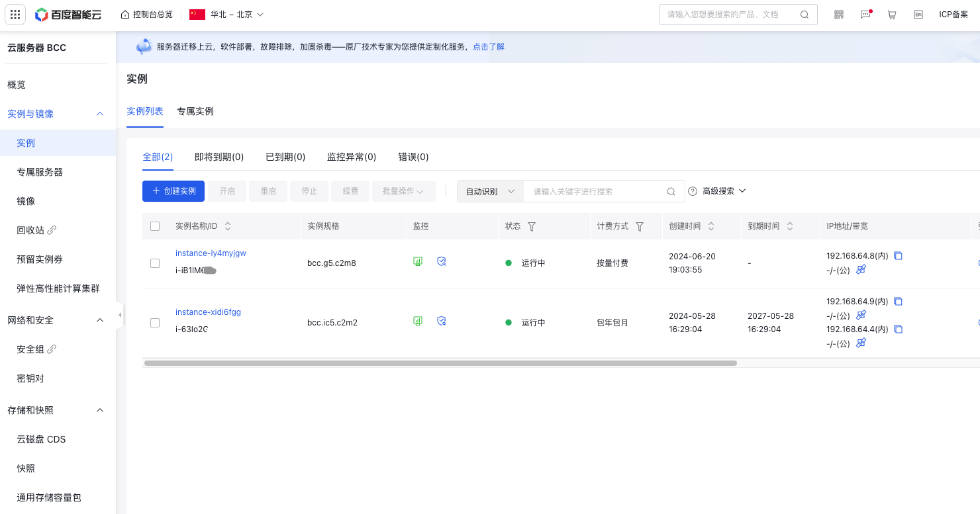Open the monitoring chart icon for instance-ly4myjgw
Screen dimensions: 980x514
(418, 261)
